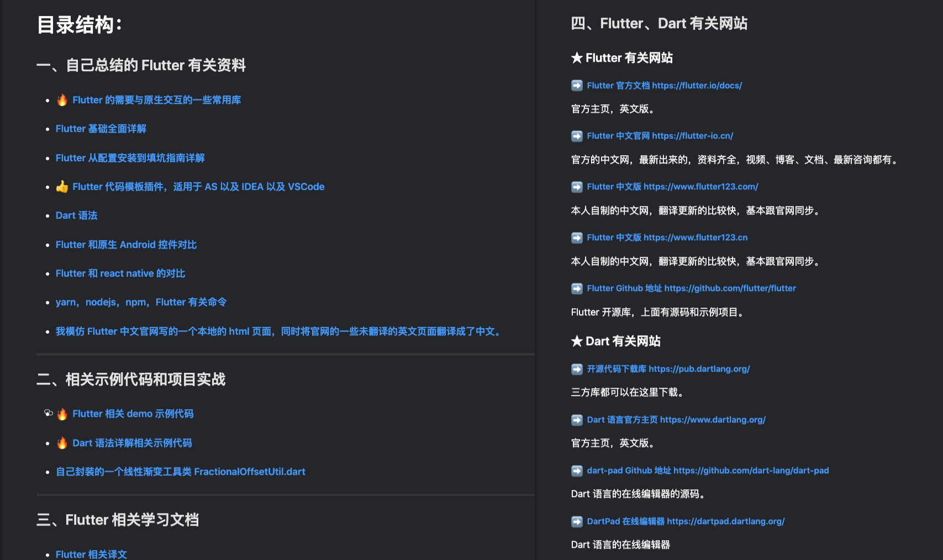Click heading 三、Flutter 相关学习文档
This screenshot has width=943, height=560.
click(x=118, y=520)
